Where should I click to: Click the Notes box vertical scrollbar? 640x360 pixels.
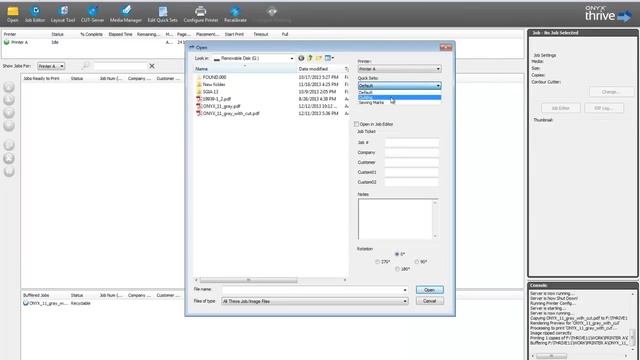point(435,219)
